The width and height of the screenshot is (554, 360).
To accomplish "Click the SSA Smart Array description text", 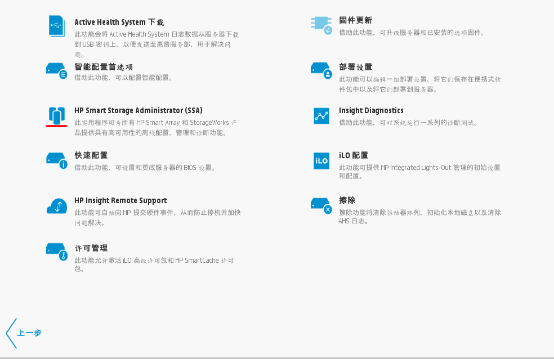I will (155, 128).
